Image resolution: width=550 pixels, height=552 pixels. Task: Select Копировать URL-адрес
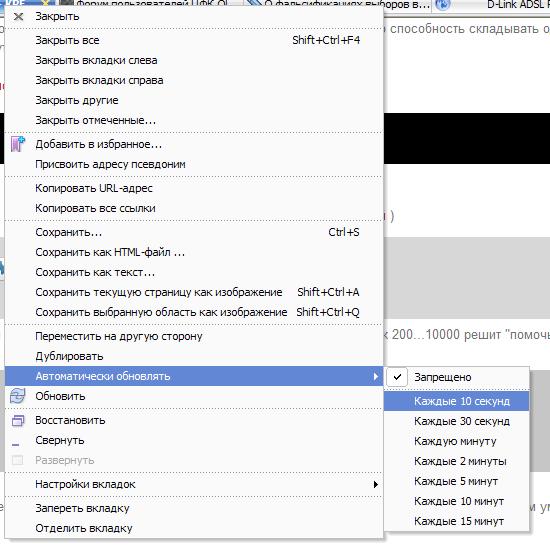coord(194,188)
